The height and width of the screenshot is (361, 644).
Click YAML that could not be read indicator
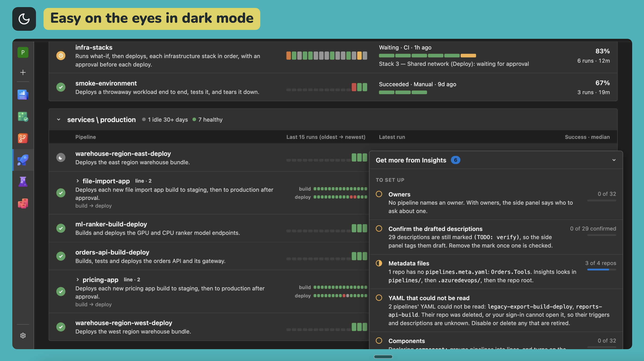click(379, 298)
